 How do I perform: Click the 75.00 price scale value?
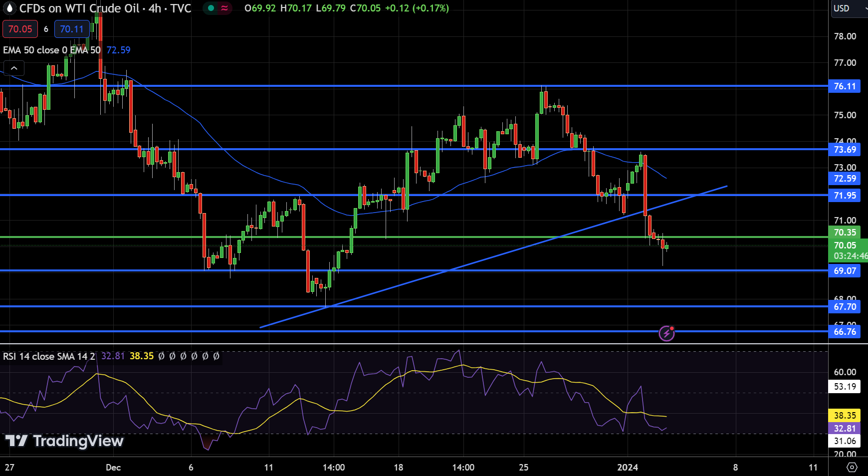click(x=845, y=115)
